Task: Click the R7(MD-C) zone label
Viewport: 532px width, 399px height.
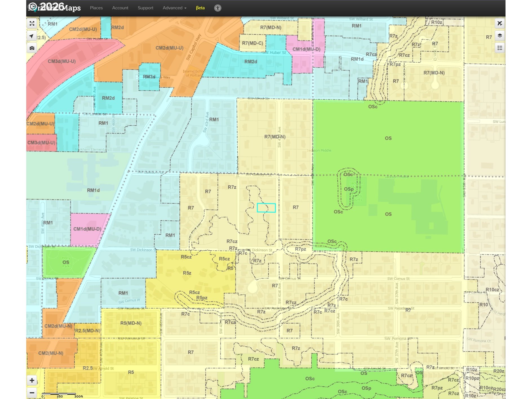Action: coord(252,43)
